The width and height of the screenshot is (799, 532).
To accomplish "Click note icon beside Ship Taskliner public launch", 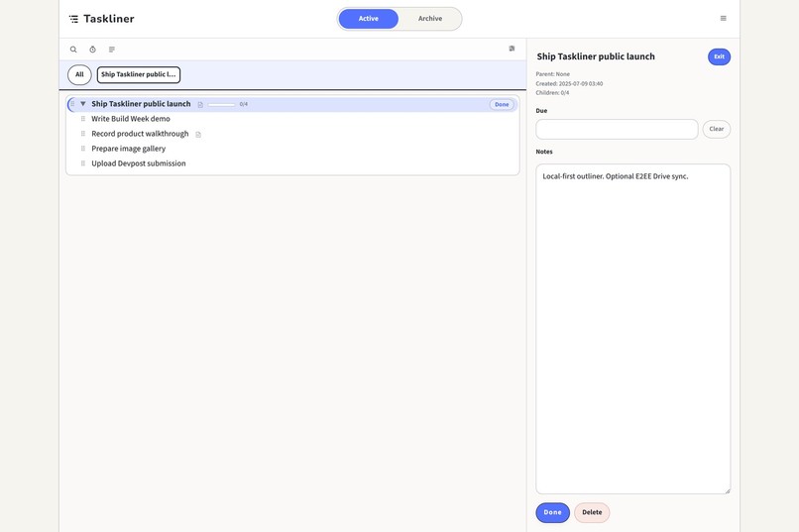I will pyautogui.click(x=200, y=104).
